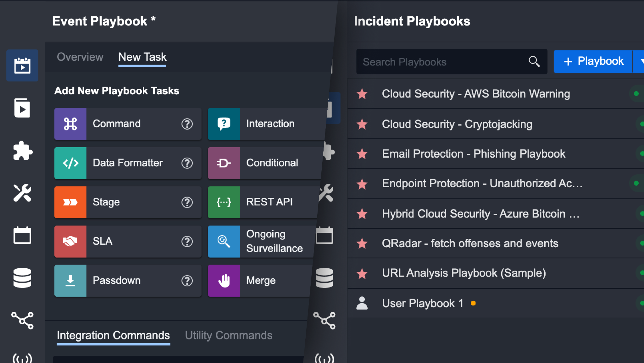Open the playbooks calendar-play sidebar icon
This screenshot has height=363, width=644.
point(22,65)
